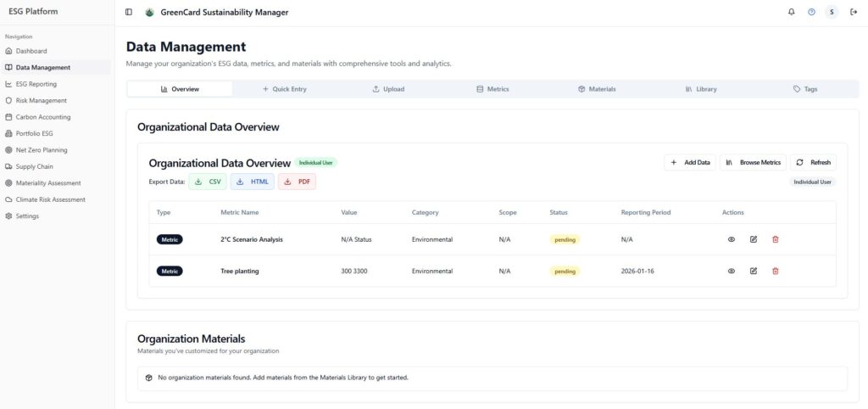
Task: Edit the 2°C Scenario Analysis metric
Action: (754, 239)
